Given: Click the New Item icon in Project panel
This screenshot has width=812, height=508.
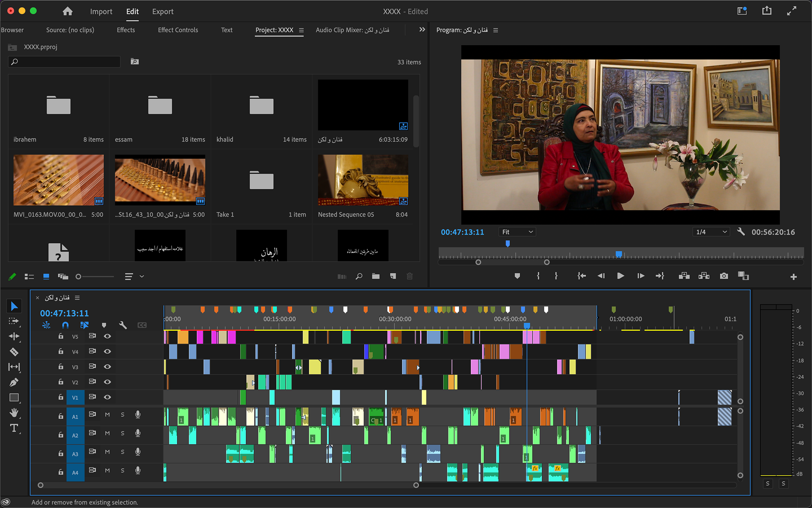Looking at the screenshot, I should (393, 276).
